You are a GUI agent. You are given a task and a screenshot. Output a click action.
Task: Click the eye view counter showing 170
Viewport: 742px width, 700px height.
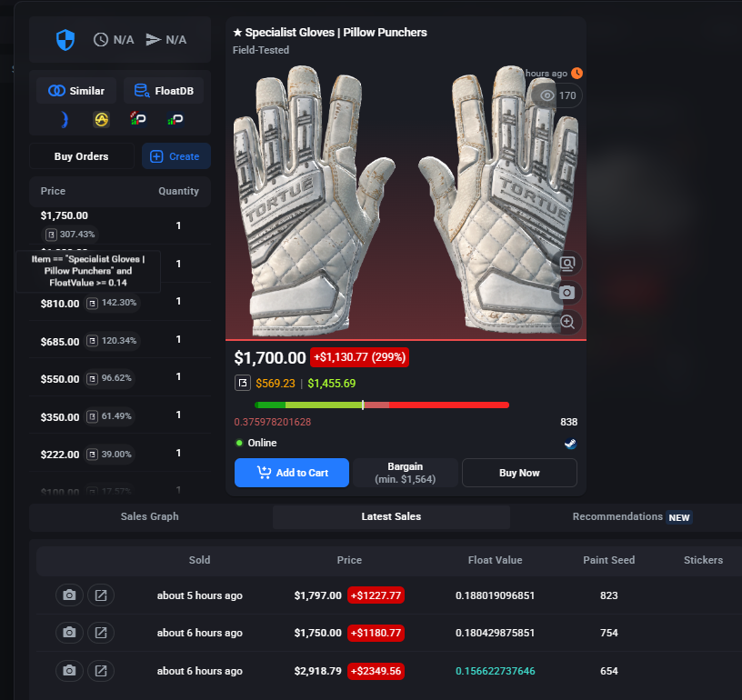[x=557, y=95]
